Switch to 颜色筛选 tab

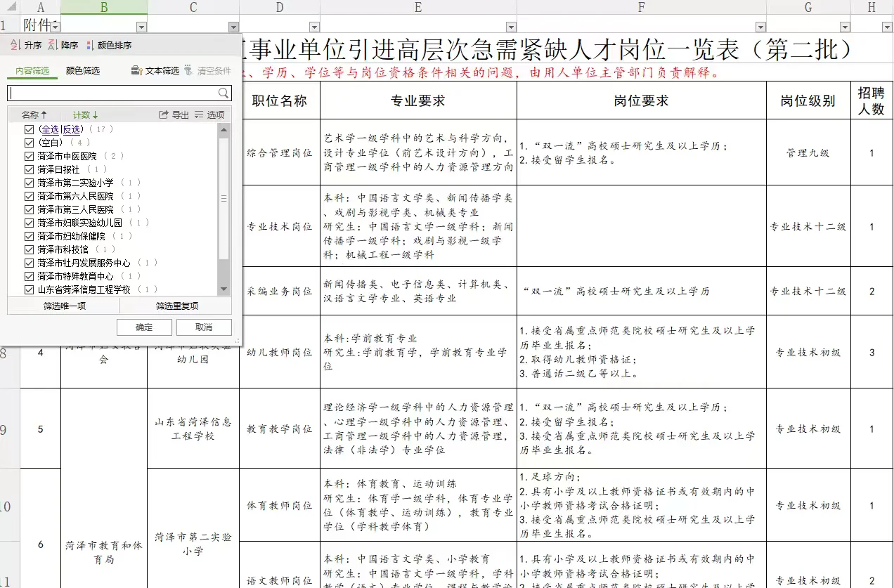click(83, 71)
